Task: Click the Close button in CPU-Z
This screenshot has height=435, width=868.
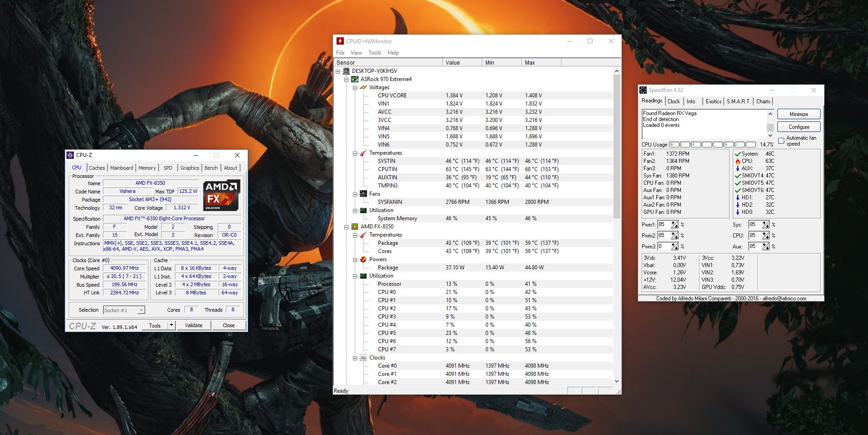Action: click(x=229, y=325)
